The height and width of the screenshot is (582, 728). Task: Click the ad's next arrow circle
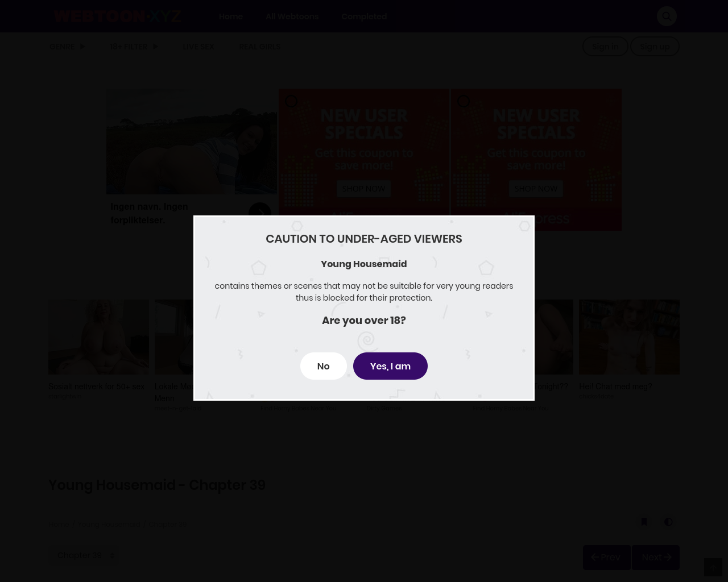tap(260, 213)
